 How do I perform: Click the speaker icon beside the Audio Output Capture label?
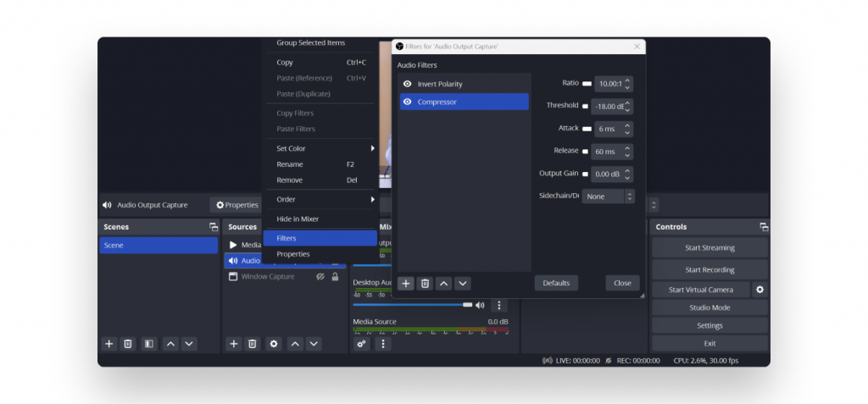coord(108,205)
